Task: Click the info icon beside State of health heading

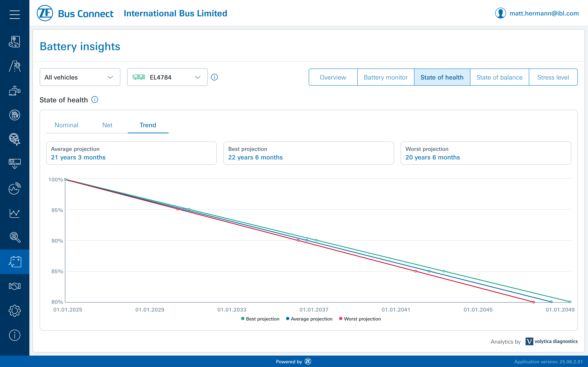Action: point(95,100)
